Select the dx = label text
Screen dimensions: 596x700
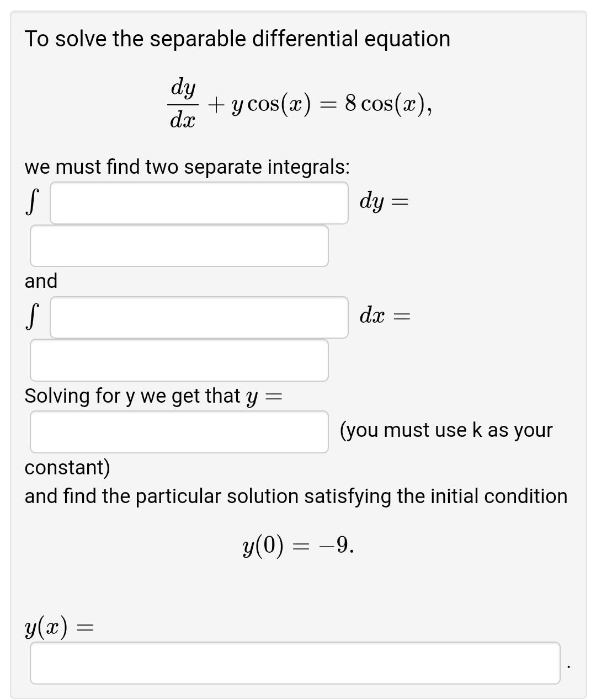click(x=385, y=316)
